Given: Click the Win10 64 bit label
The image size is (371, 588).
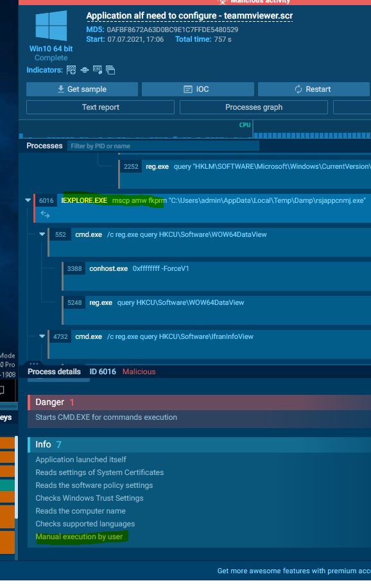Looking at the screenshot, I should coord(51,49).
